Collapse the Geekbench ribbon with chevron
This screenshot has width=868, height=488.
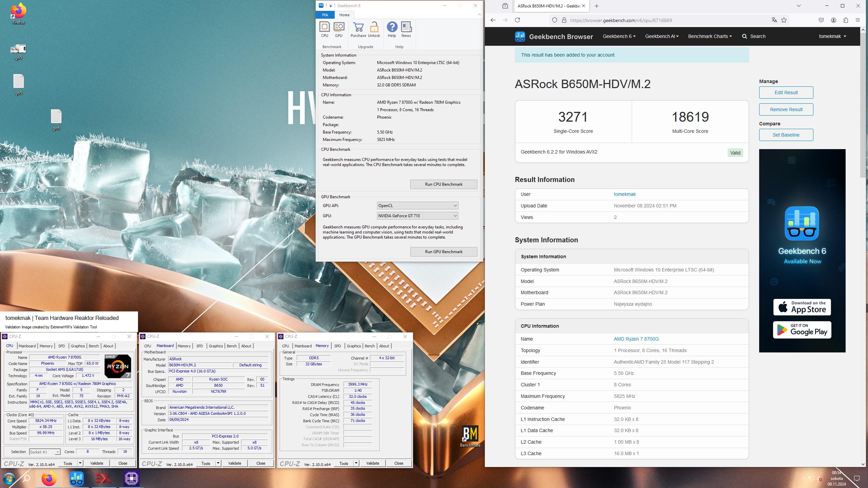[x=479, y=15]
